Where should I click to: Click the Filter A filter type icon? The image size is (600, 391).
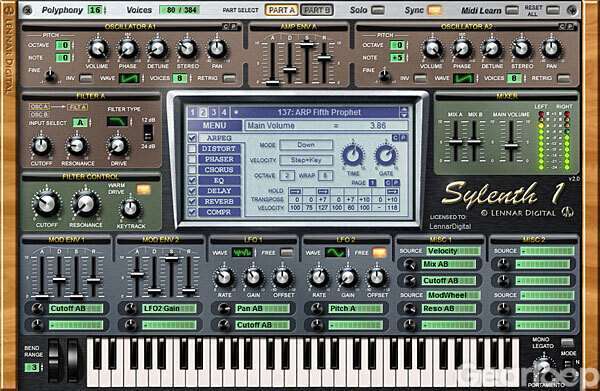coord(117,122)
